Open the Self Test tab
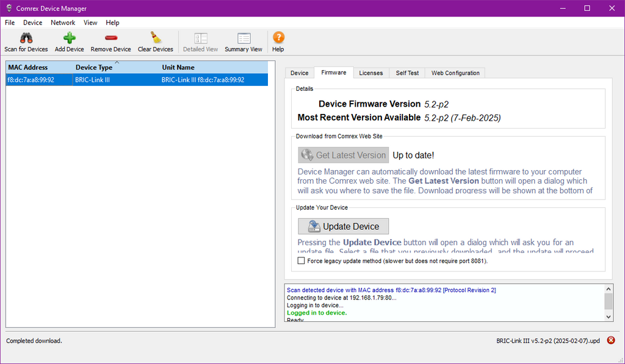The width and height of the screenshot is (625, 364). 407,73
